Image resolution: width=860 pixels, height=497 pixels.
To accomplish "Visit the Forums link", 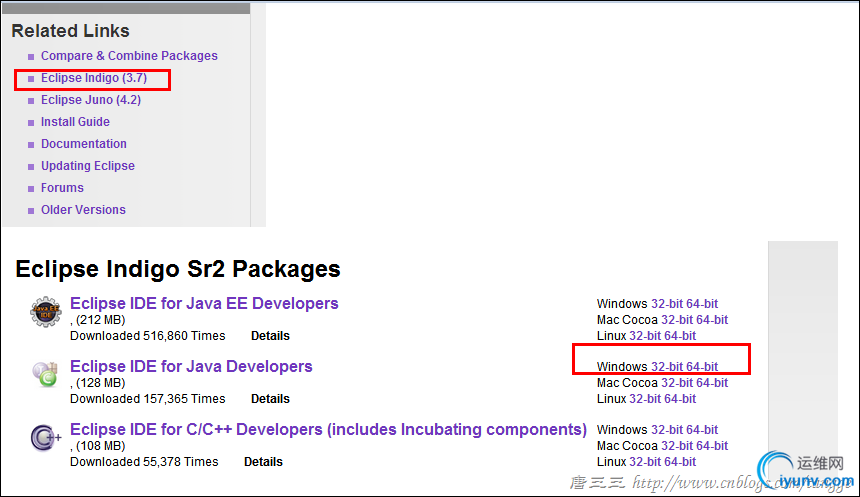I will click(x=62, y=188).
